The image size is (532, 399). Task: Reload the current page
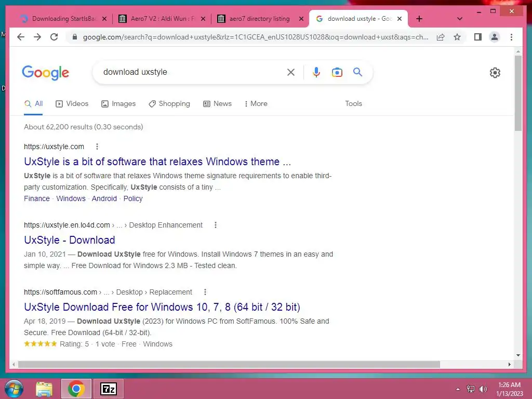click(54, 37)
